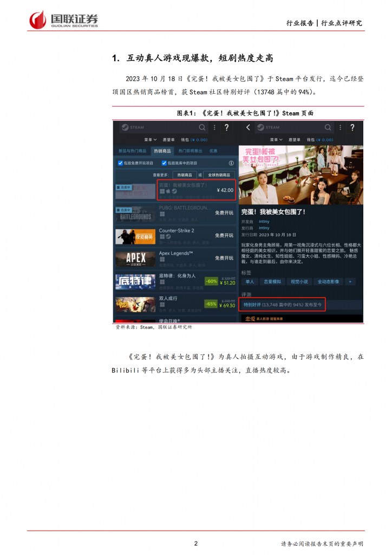
Task: Click 全球热销商品 button
Action: point(219,175)
